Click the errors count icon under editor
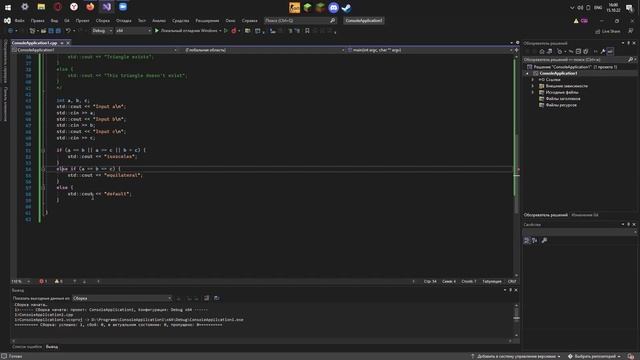The height and width of the screenshot is (360, 640). pos(42,281)
